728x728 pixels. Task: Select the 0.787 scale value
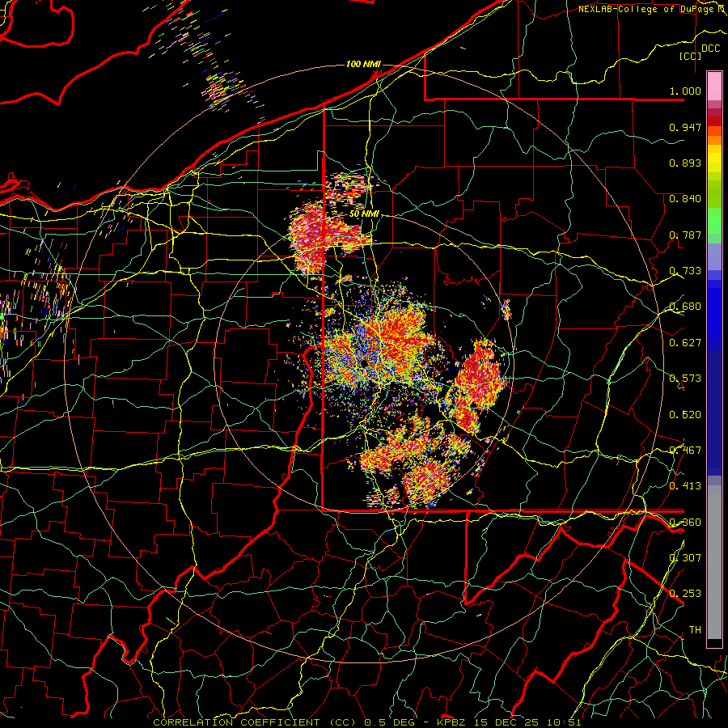pyautogui.click(x=685, y=235)
